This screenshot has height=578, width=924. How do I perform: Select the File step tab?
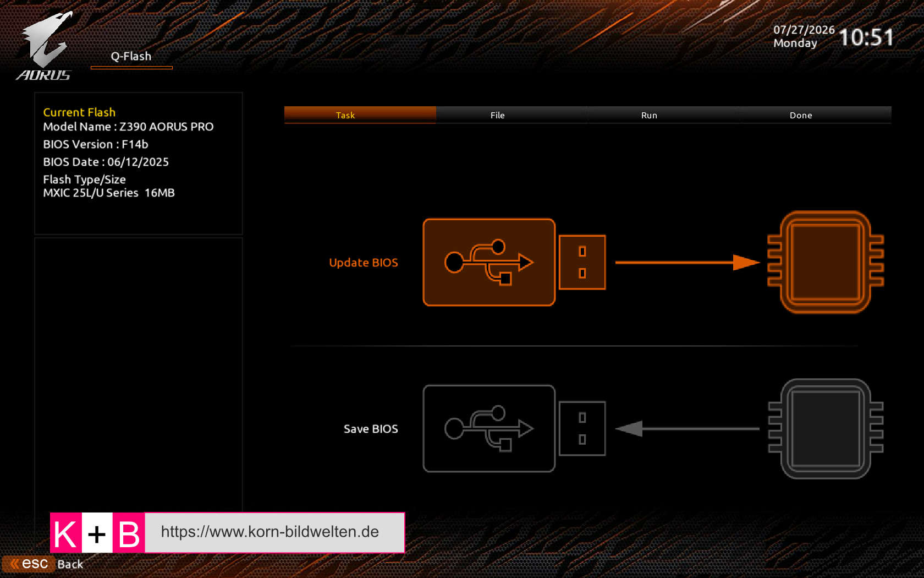[x=512, y=115]
